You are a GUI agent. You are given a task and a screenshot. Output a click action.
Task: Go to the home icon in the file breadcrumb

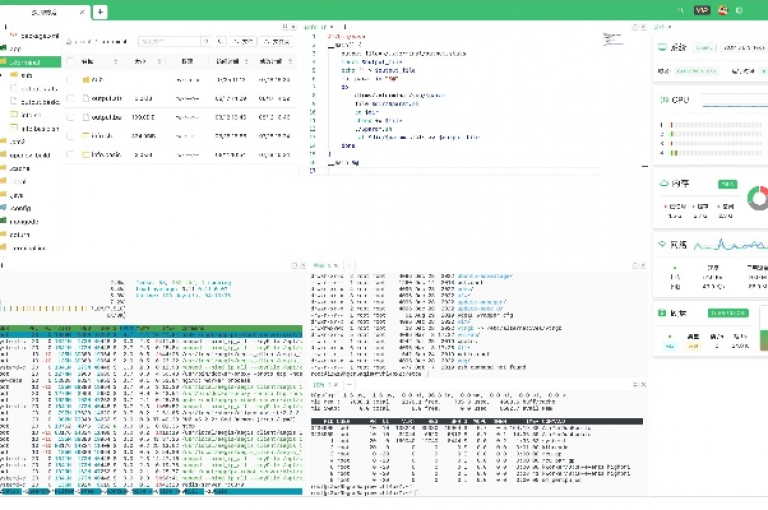pos(69,42)
